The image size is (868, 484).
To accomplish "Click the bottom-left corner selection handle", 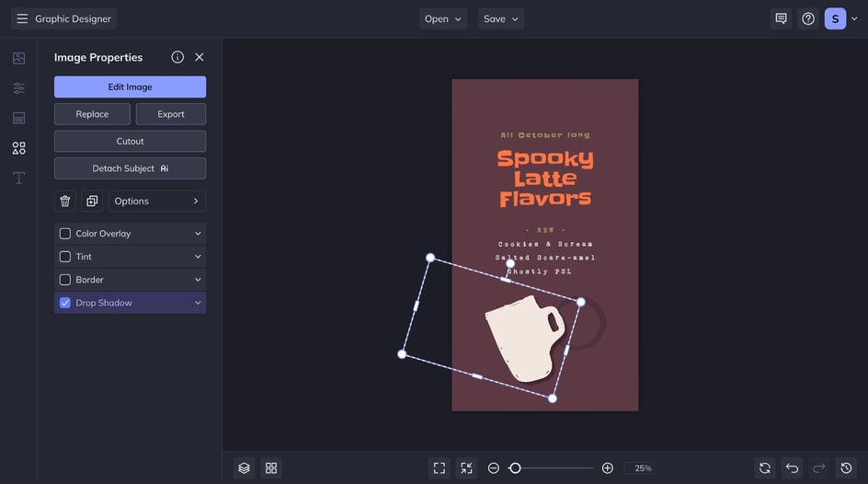I will [x=402, y=354].
